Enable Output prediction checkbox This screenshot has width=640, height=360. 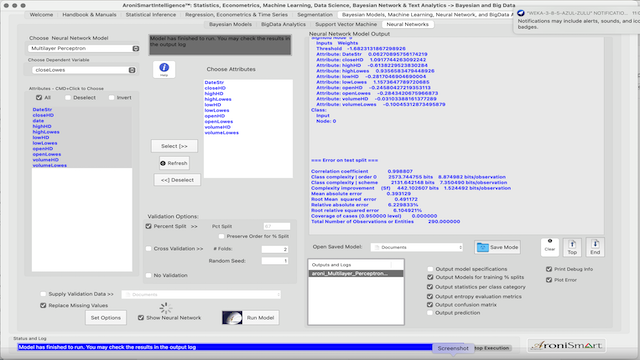point(430,313)
